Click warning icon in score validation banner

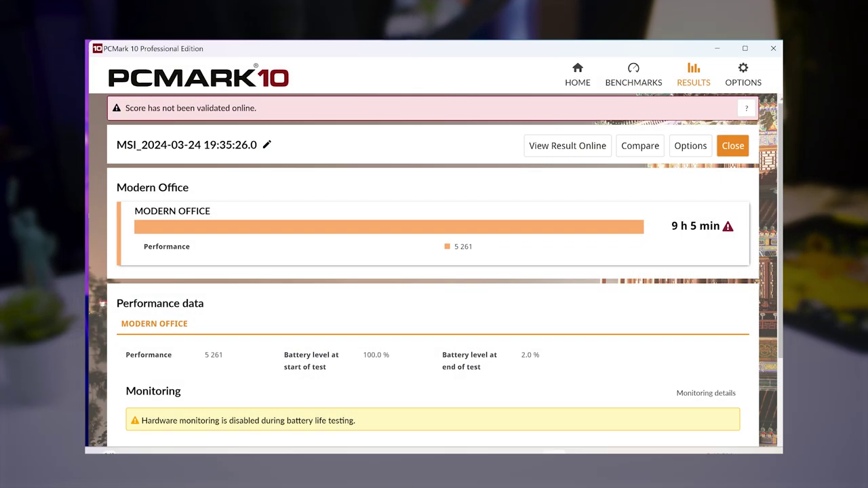[117, 108]
